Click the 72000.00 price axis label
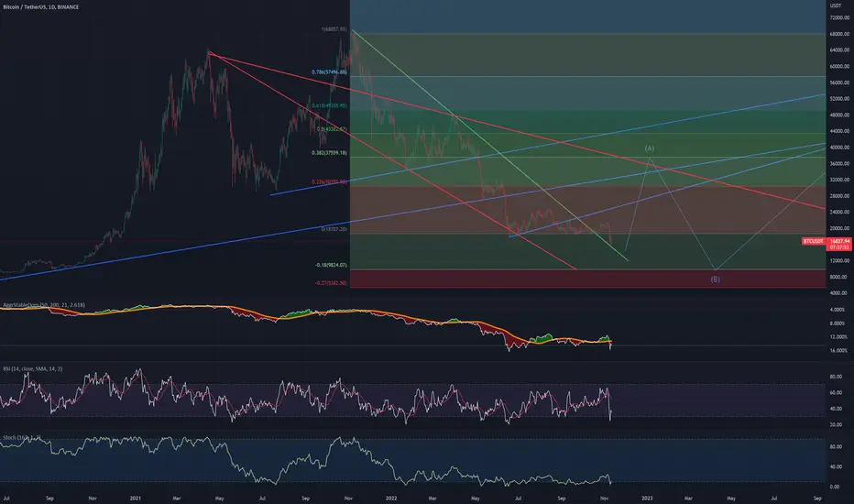The height and width of the screenshot is (504, 854). 839,18
